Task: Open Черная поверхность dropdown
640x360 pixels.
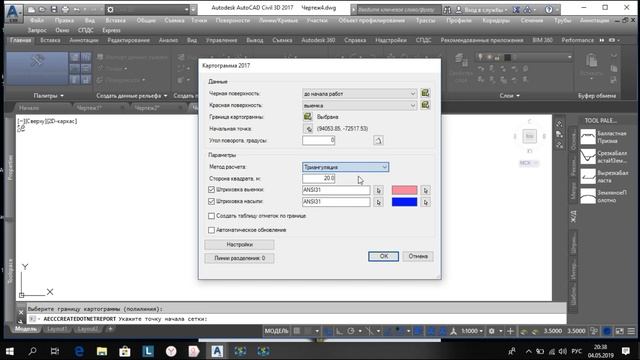Action: click(x=359, y=93)
